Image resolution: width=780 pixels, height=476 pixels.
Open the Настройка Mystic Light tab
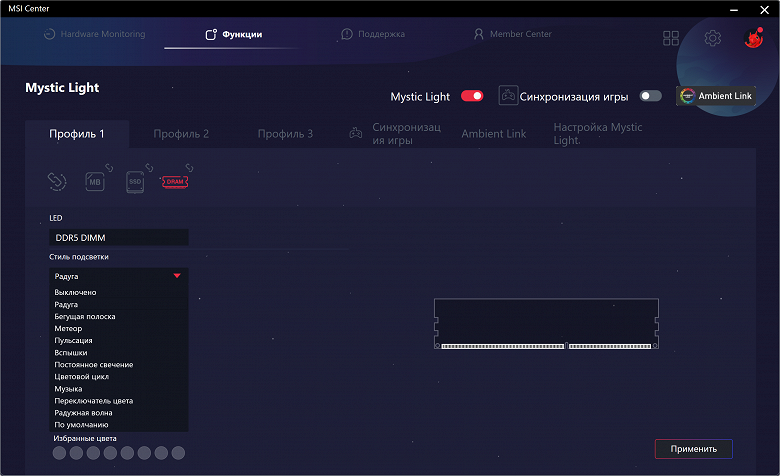click(x=597, y=134)
